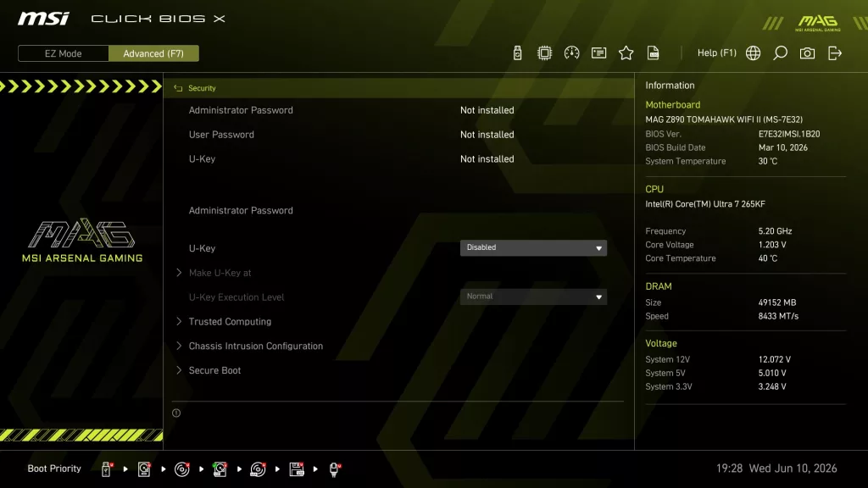
Task: Click the DRAM Size value 49152 MB
Action: click(x=777, y=302)
